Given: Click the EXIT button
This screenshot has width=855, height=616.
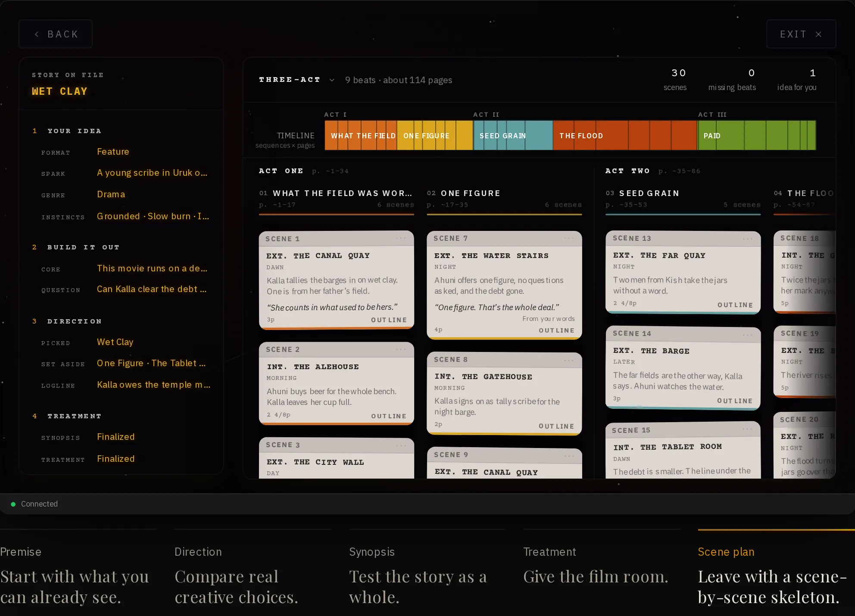Looking at the screenshot, I should coord(801,34).
